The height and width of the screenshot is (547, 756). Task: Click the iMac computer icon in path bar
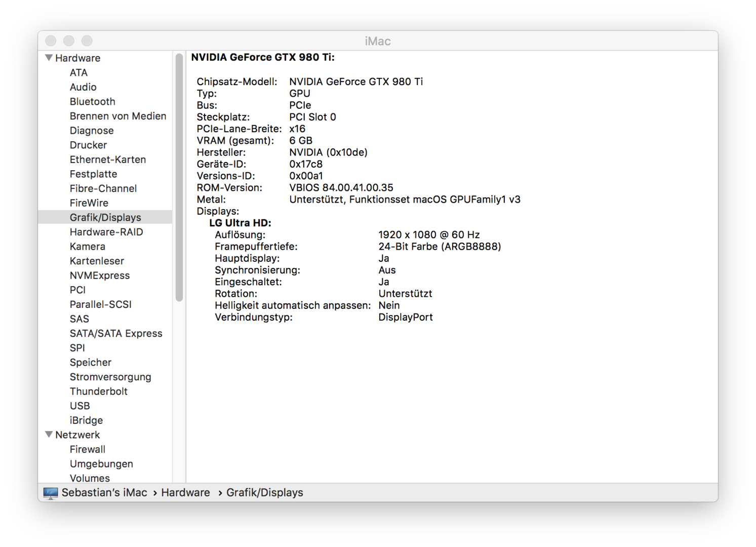[x=51, y=493]
